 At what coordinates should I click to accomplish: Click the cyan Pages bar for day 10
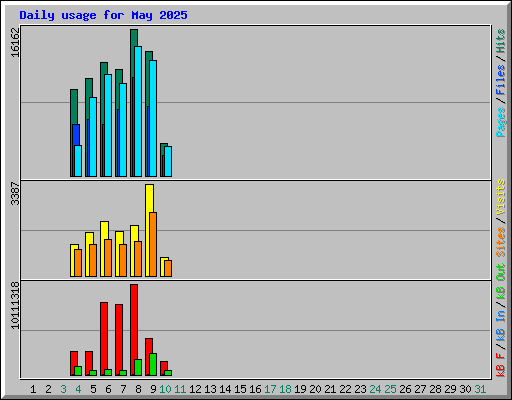(168, 162)
